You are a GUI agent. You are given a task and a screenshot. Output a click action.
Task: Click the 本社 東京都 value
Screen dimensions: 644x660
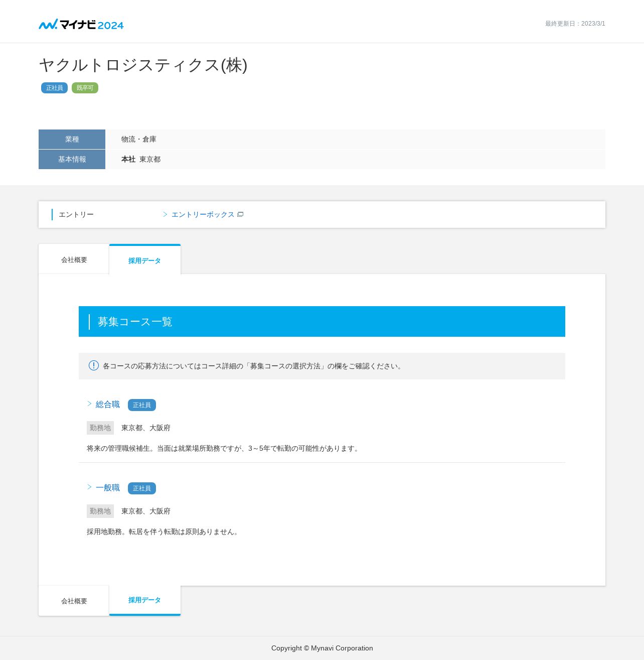tap(141, 159)
